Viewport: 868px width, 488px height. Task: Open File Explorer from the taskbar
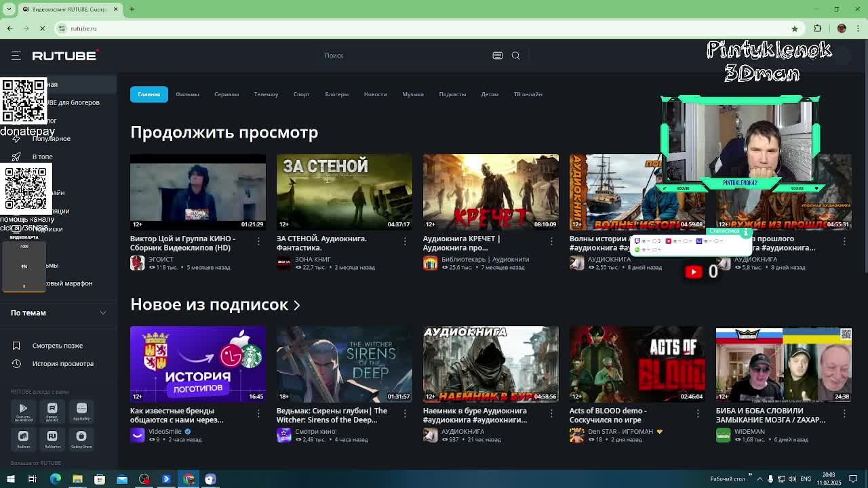tap(77, 479)
